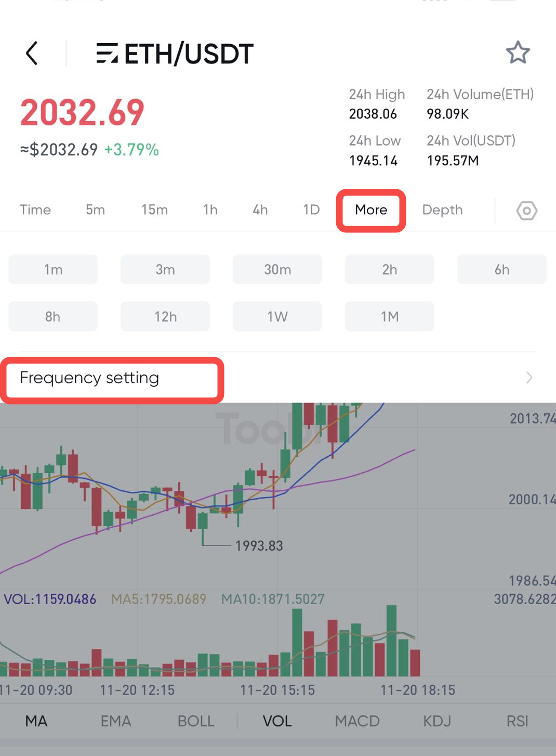Select the 30m interval chip
556x756 pixels.
(x=277, y=269)
